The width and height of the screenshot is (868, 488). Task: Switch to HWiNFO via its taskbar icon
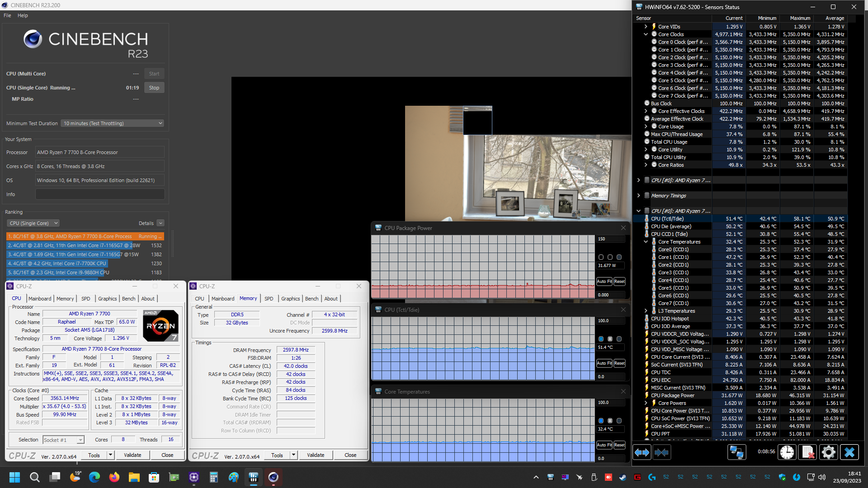[x=254, y=477]
